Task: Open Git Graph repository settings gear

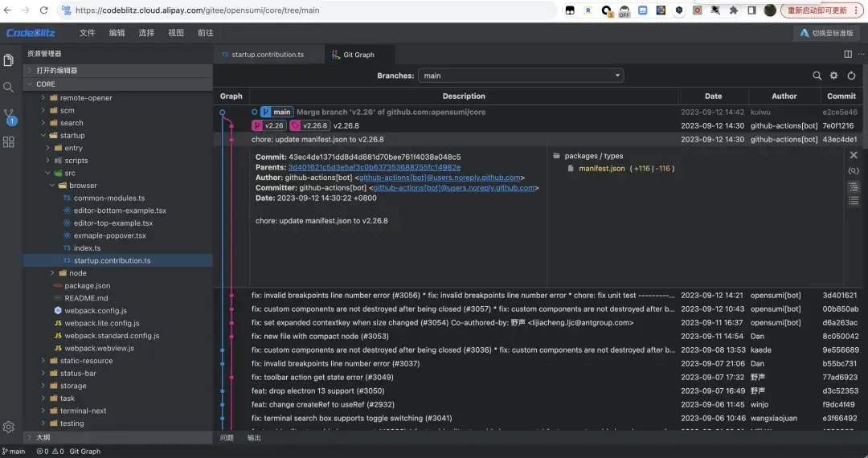Action: coord(833,76)
